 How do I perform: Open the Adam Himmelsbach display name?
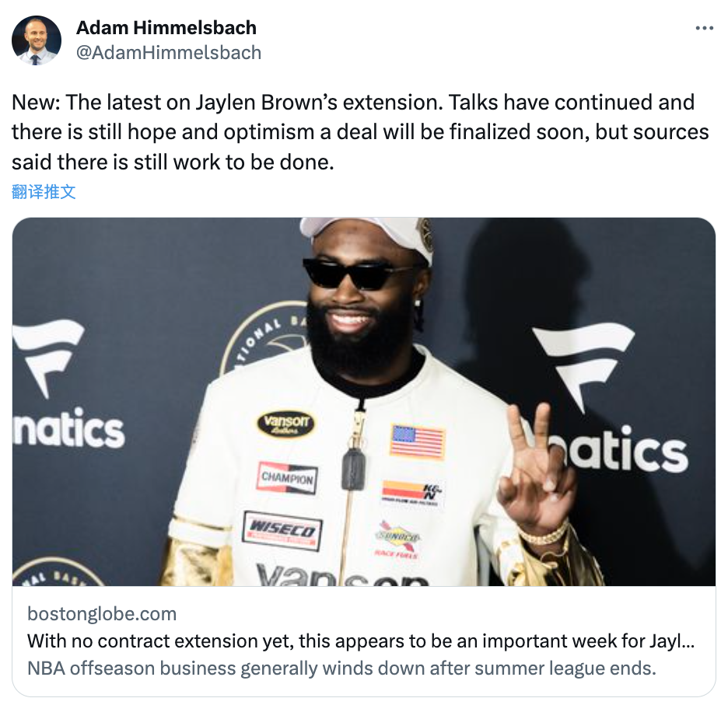166,28
